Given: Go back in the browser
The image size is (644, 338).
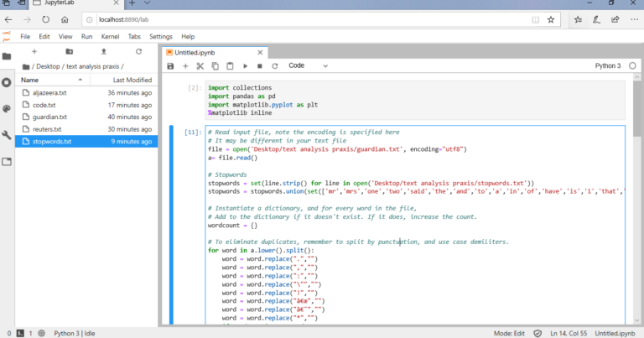Looking at the screenshot, I should pos(8,20).
